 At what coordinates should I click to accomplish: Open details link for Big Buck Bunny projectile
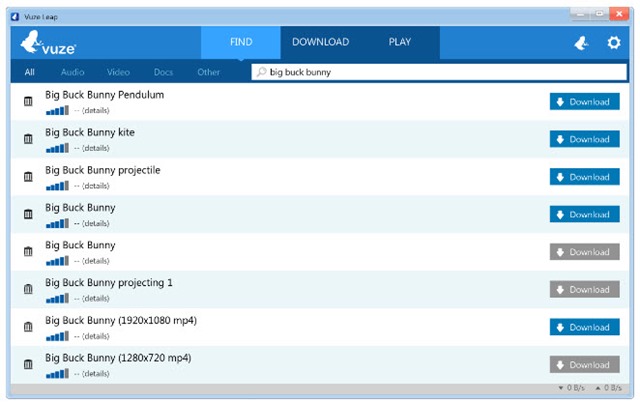(x=96, y=186)
